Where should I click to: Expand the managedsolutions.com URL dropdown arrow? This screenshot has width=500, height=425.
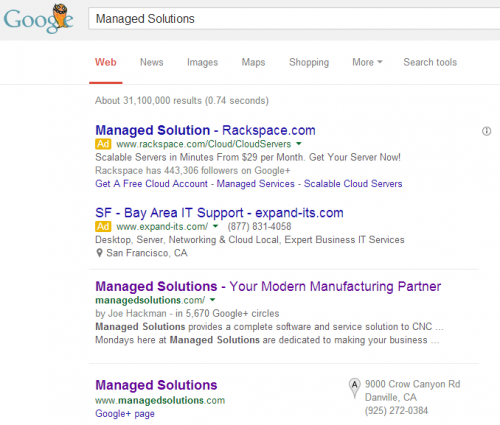click(212, 300)
